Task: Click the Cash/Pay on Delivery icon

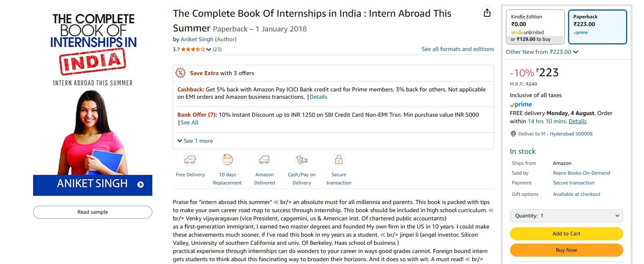Action: point(301,160)
